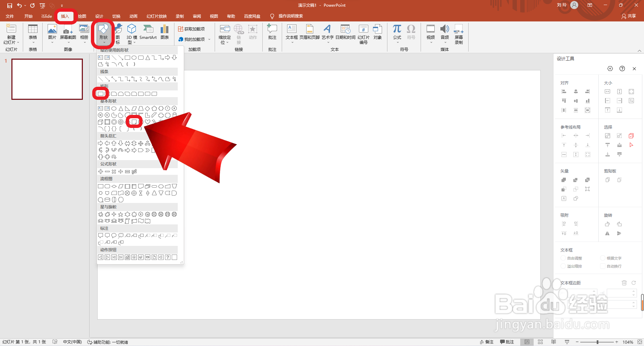Pick the heart shape in 基本形状
Viewport: 644px width, 346px height.
tap(148, 122)
